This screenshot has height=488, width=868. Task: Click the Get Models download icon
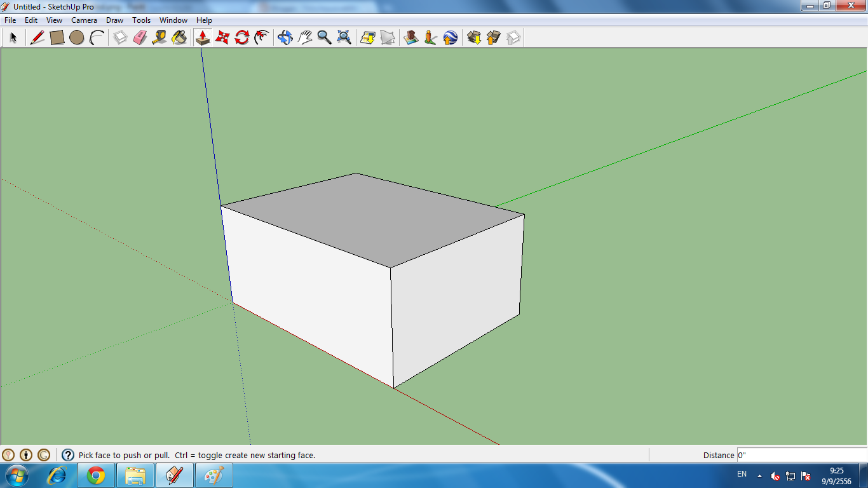[474, 37]
